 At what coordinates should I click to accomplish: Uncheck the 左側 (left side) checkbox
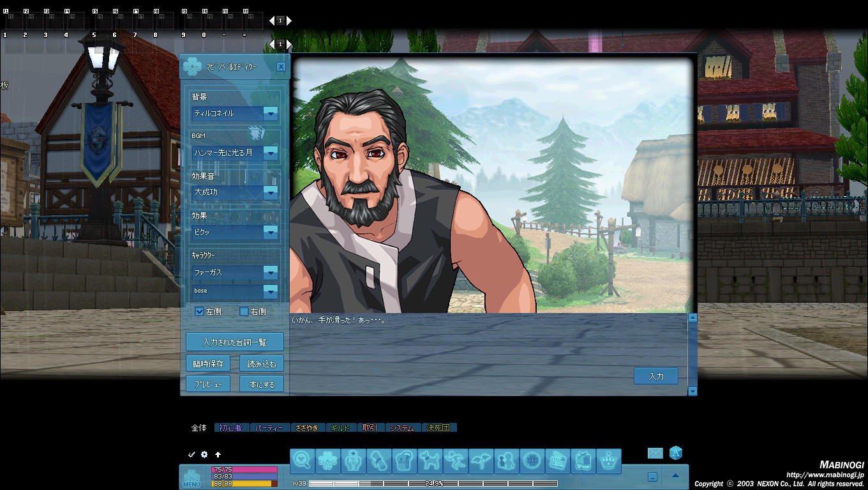pos(199,312)
